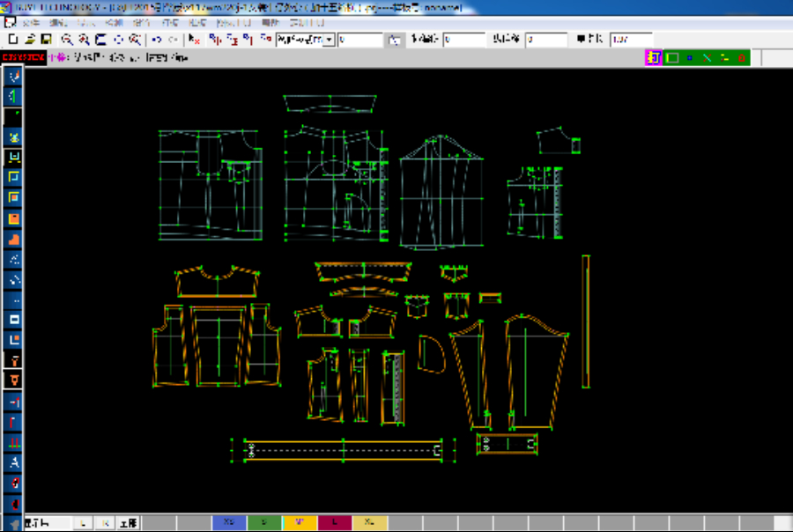This screenshot has width=793, height=532.
Task: Toggle the red icon in green toolbar strip
Action: (741, 58)
